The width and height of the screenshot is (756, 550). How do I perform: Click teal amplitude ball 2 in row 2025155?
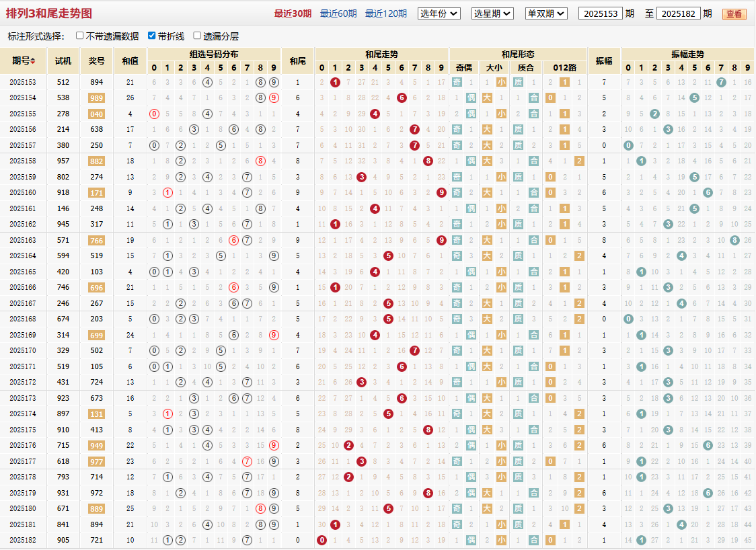[654, 114]
